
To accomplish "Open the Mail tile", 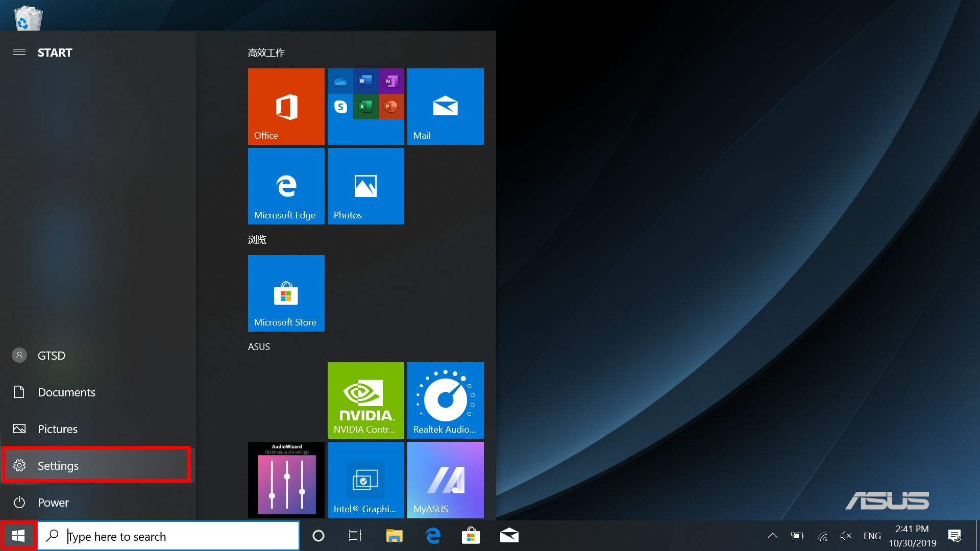I will pyautogui.click(x=446, y=107).
